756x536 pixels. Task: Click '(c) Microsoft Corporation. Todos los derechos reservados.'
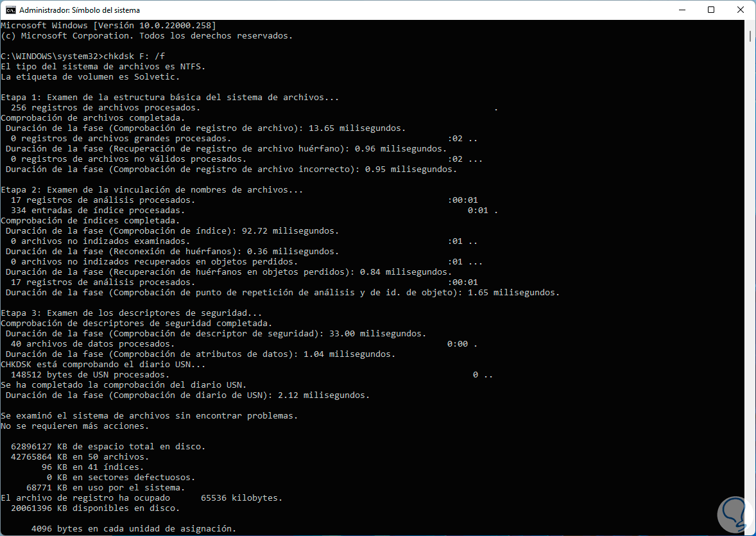(146, 36)
